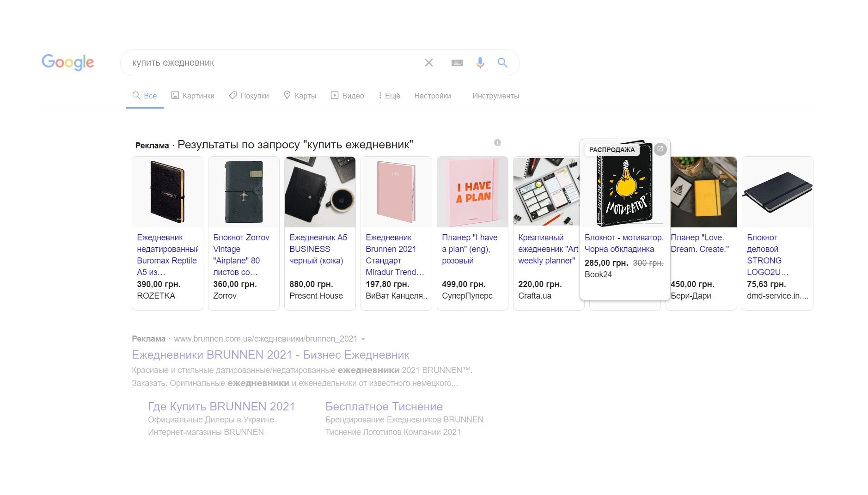Open external link icon on Мотиватор card

(660, 149)
